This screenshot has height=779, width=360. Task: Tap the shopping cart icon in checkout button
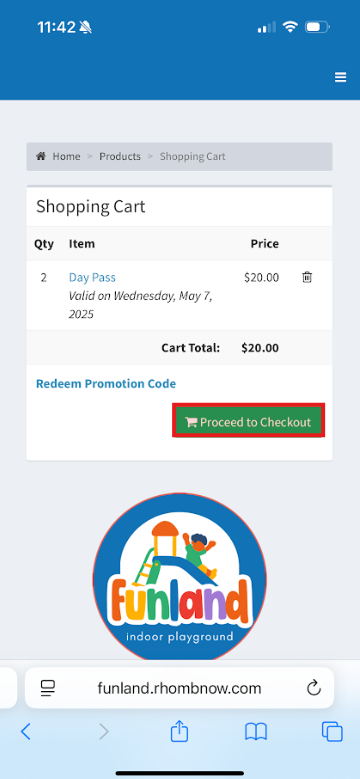pos(191,422)
